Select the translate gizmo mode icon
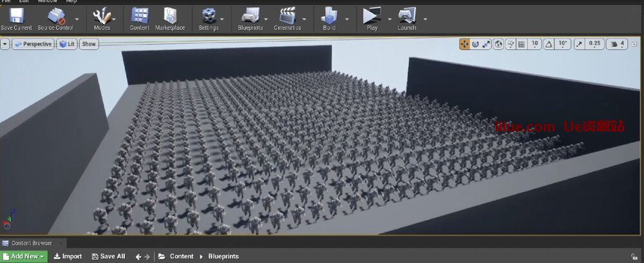 tap(464, 44)
